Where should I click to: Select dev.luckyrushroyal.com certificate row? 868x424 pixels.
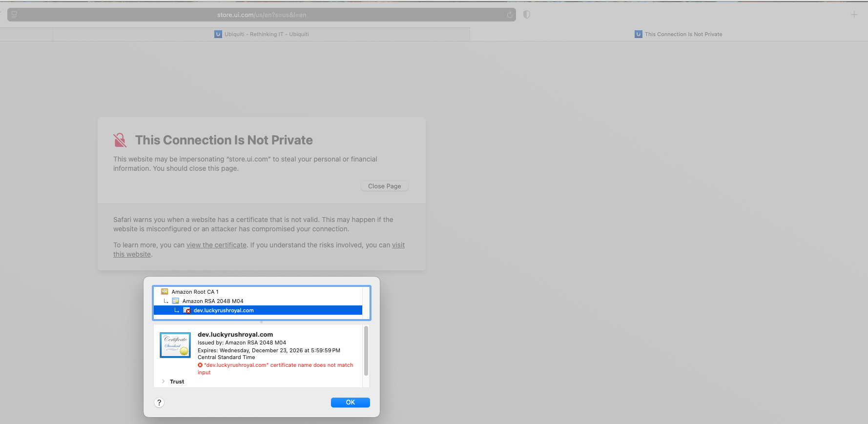click(x=223, y=310)
